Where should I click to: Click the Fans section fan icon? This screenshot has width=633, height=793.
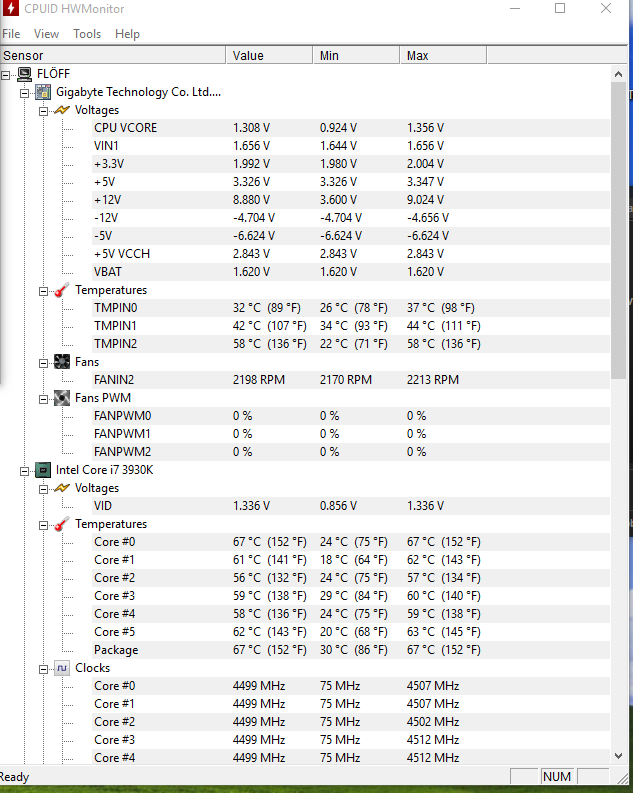62,362
